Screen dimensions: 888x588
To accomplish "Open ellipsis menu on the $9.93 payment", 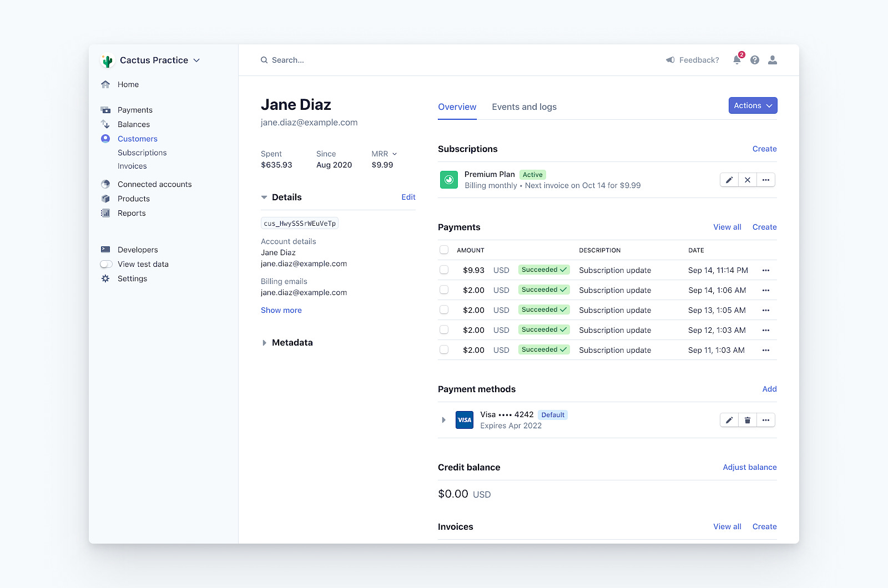I will point(766,270).
